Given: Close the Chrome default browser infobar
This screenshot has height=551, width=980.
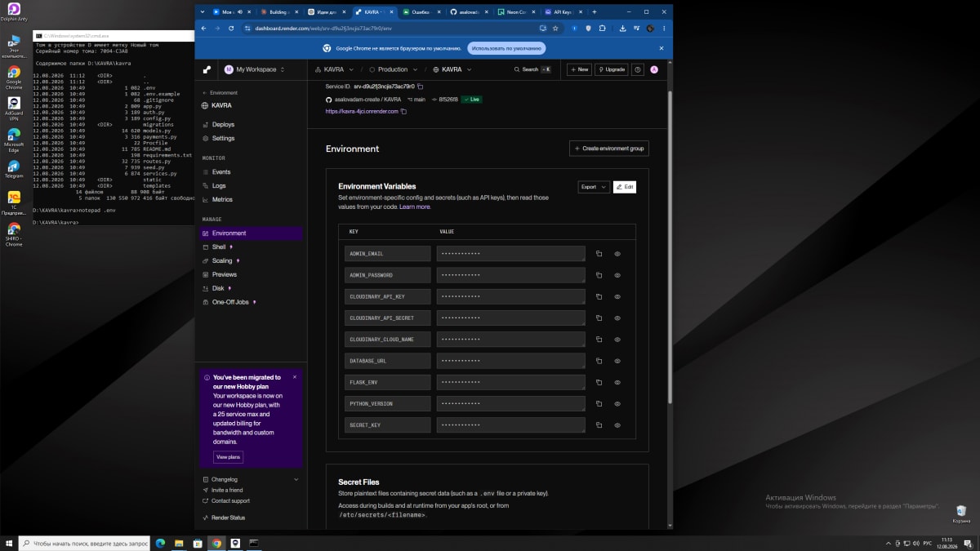Looking at the screenshot, I should (661, 48).
